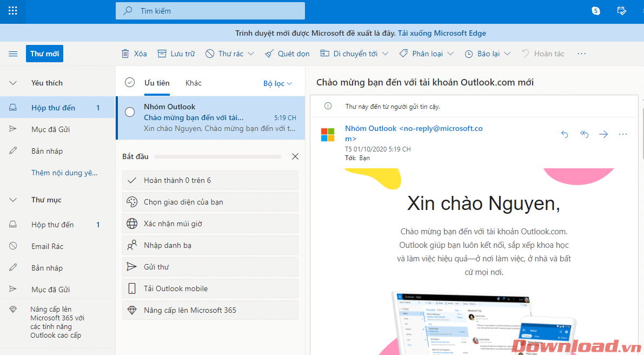Image resolution: width=644 pixels, height=355 pixels.
Task: Open the Bộ lọc filter dropdown
Action: click(x=277, y=83)
